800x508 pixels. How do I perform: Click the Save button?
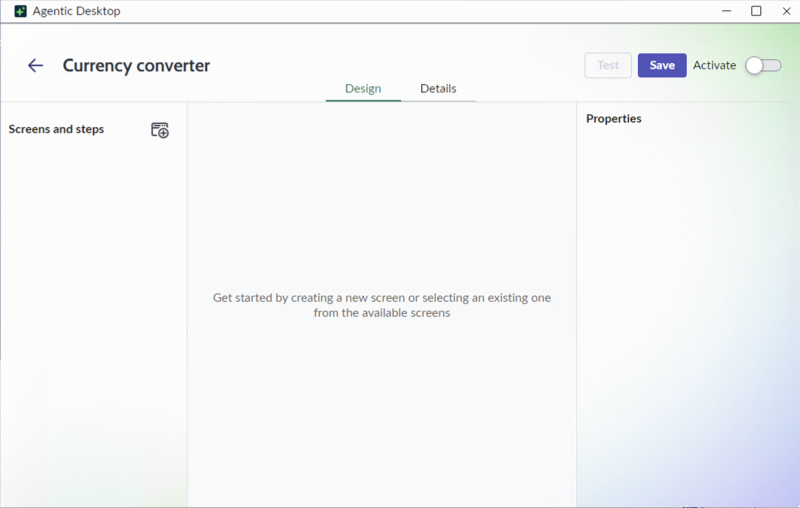point(662,65)
